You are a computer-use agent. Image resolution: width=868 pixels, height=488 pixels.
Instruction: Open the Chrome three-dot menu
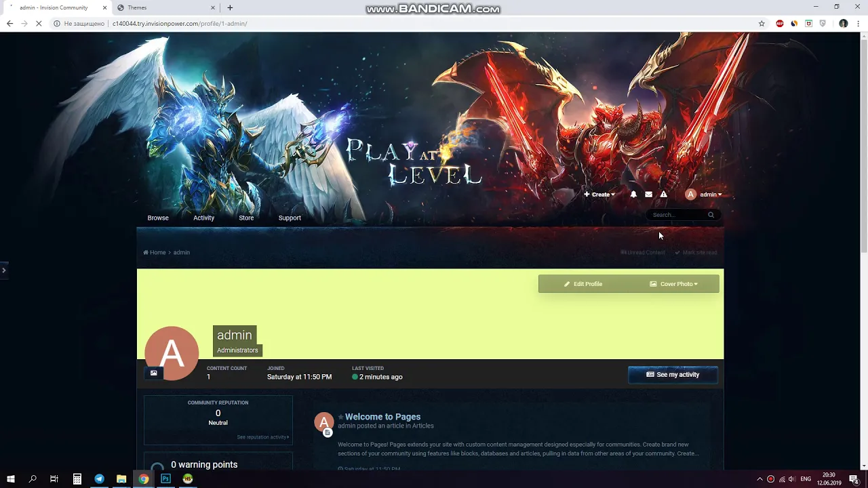(858, 24)
